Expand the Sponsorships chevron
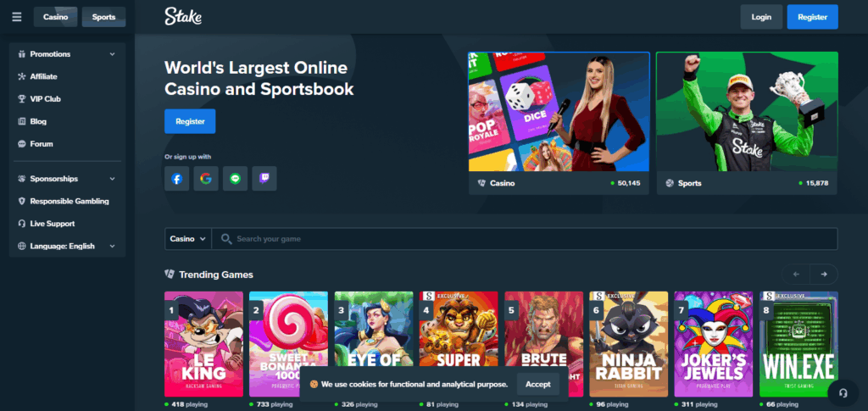Screen dimensions: 868x411 coord(113,179)
